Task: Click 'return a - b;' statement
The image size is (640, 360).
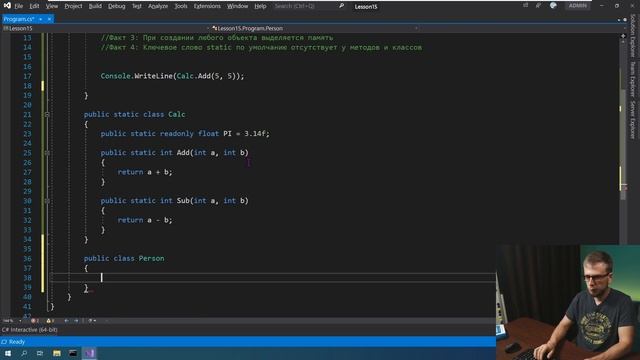Action: [x=145, y=220]
